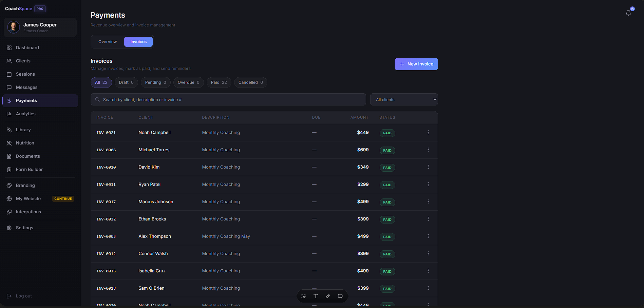Click invoice number INV-0006
644x308 pixels.
click(106, 150)
